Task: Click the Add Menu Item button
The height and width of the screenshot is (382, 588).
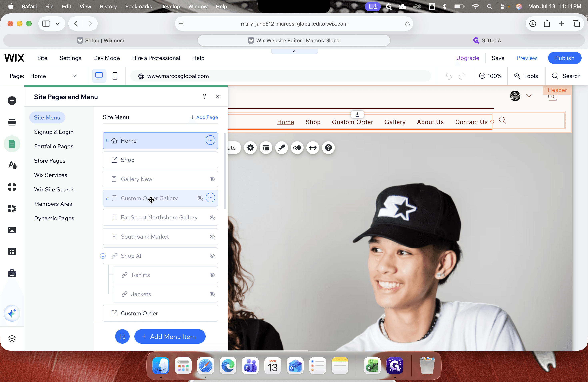Action: pyautogui.click(x=170, y=336)
